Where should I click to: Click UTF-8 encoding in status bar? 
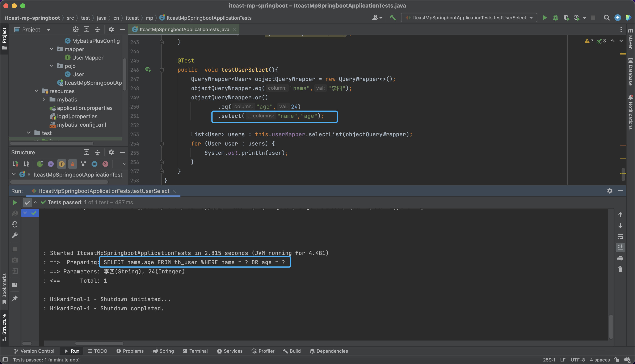(577, 360)
